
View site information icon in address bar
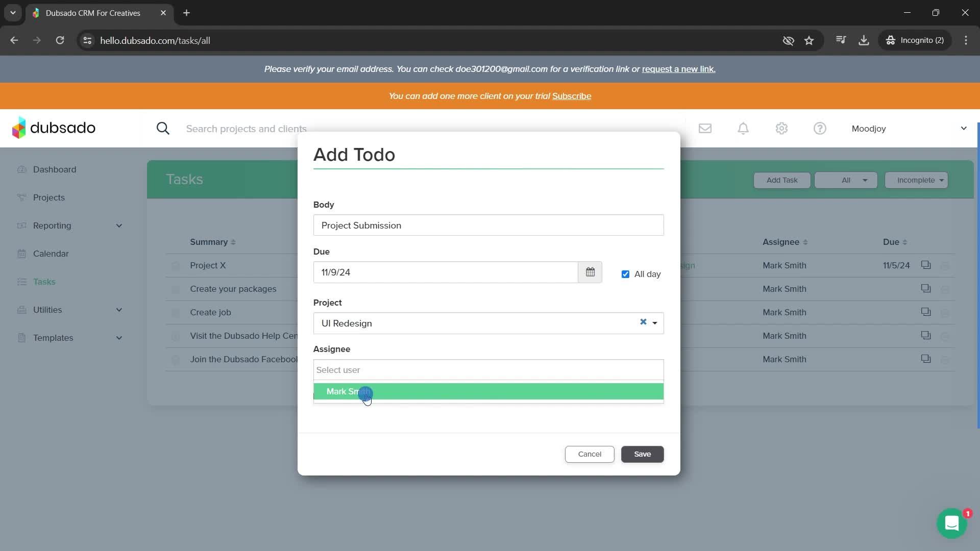click(x=87, y=40)
